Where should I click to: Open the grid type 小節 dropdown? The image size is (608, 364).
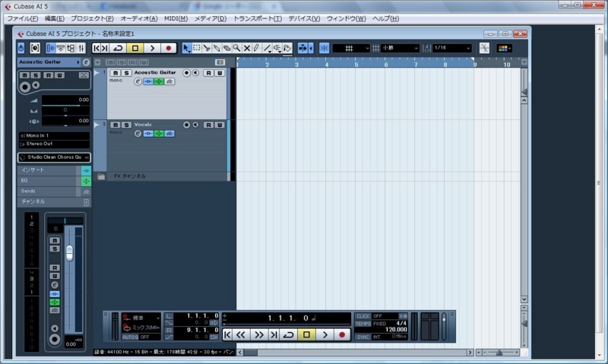401,48
